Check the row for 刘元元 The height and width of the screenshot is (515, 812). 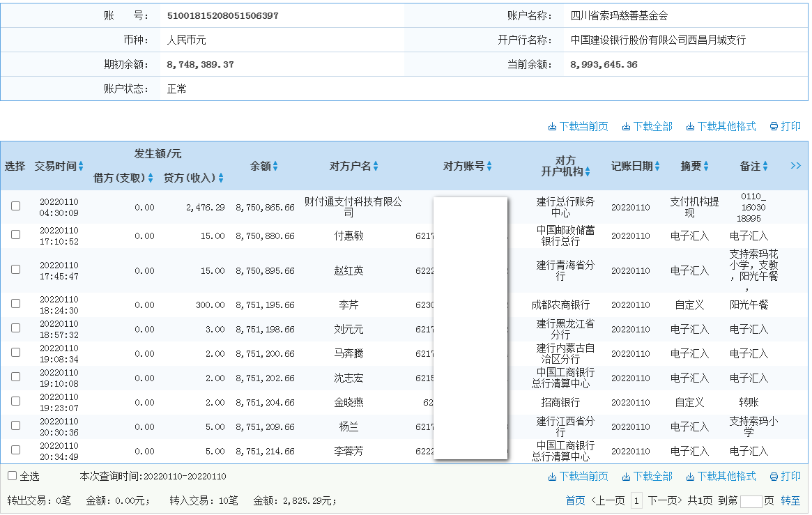click(x=16, y=328)
